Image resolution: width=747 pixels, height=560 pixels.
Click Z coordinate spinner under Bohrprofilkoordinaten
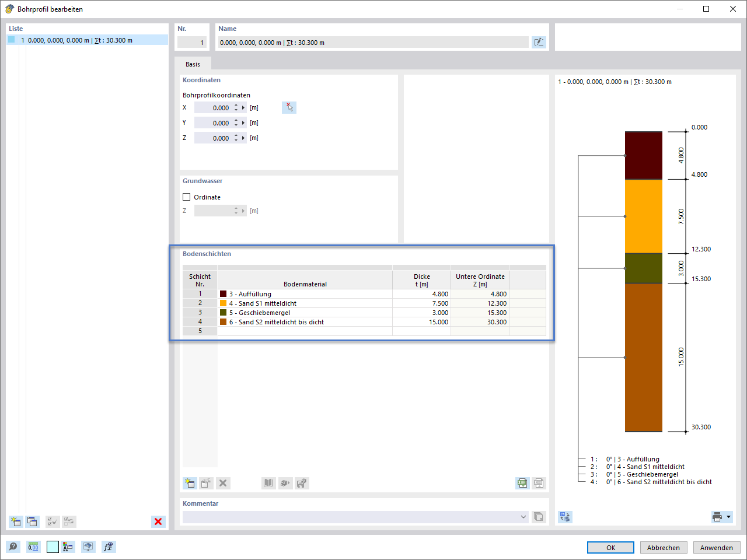pos(236,138)
